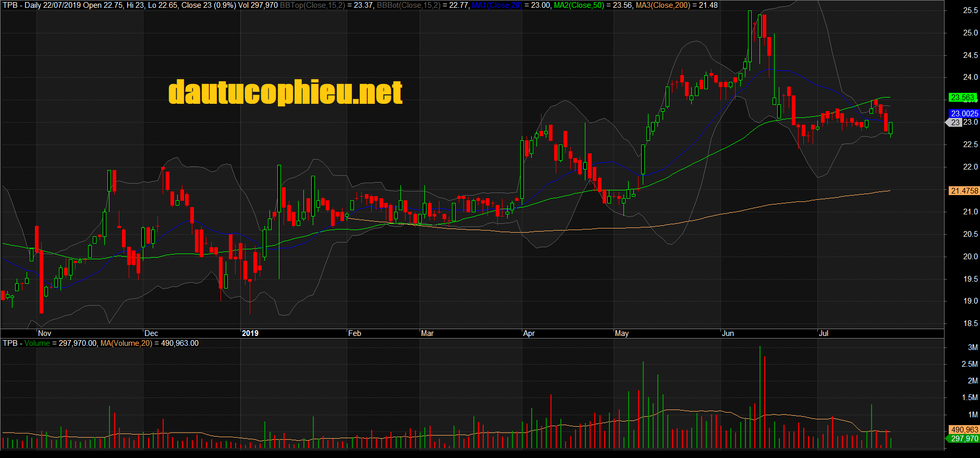This screenshot has height=458, width=980.
Task: Select the MA1(Close,20) indicator label
Action: (496, 5)
